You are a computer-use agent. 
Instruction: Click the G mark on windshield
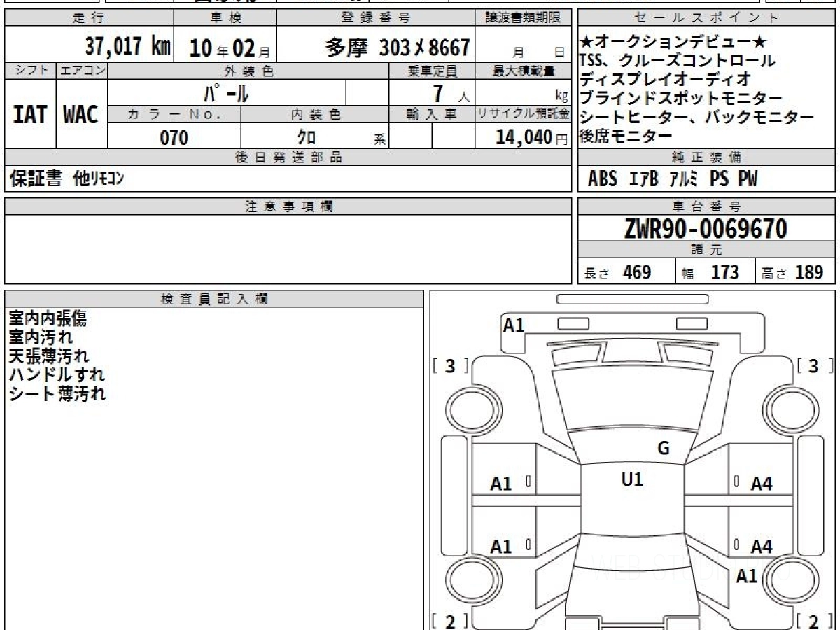tap(664, 448)
